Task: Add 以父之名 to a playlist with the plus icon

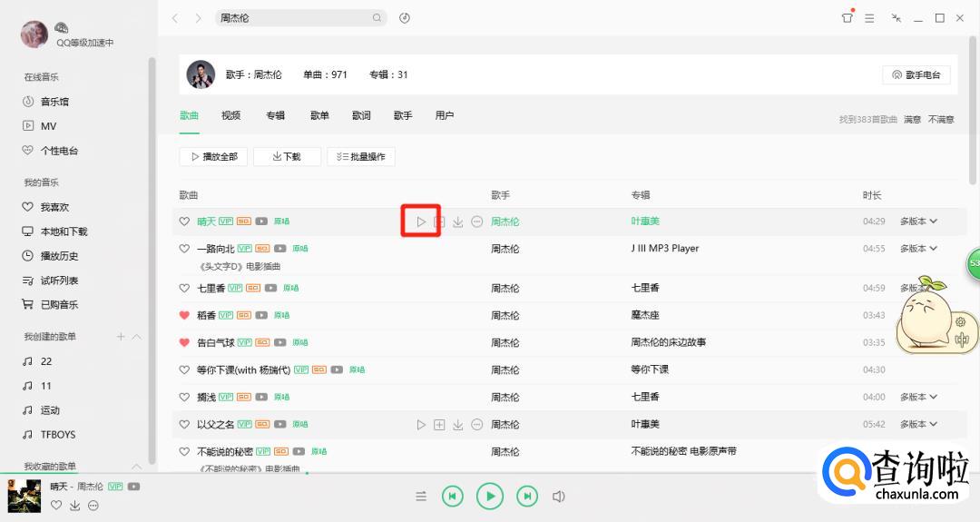Action: (x=439, y=425)
